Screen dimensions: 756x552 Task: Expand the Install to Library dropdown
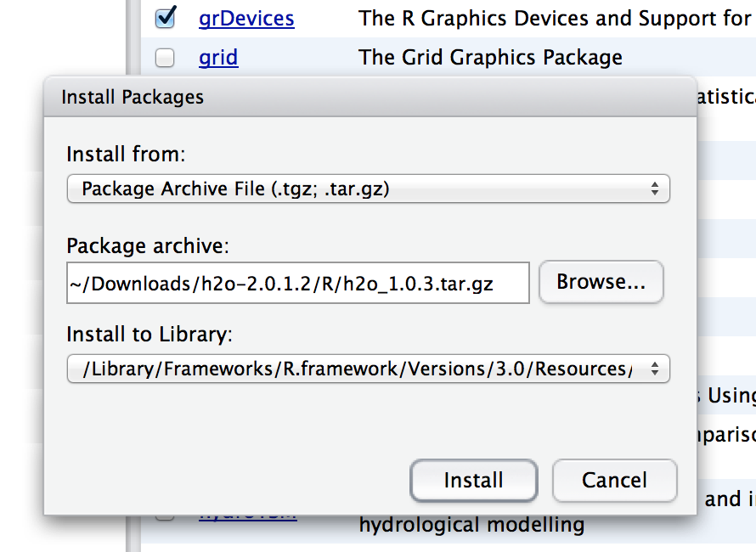(368, 369)
